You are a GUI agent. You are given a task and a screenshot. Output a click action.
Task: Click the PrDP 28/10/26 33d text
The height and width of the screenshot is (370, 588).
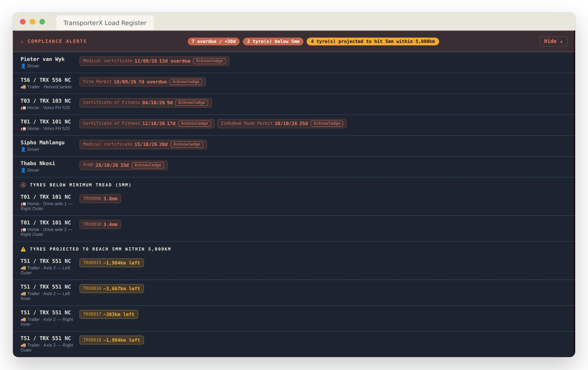click(x=106, y=165)
